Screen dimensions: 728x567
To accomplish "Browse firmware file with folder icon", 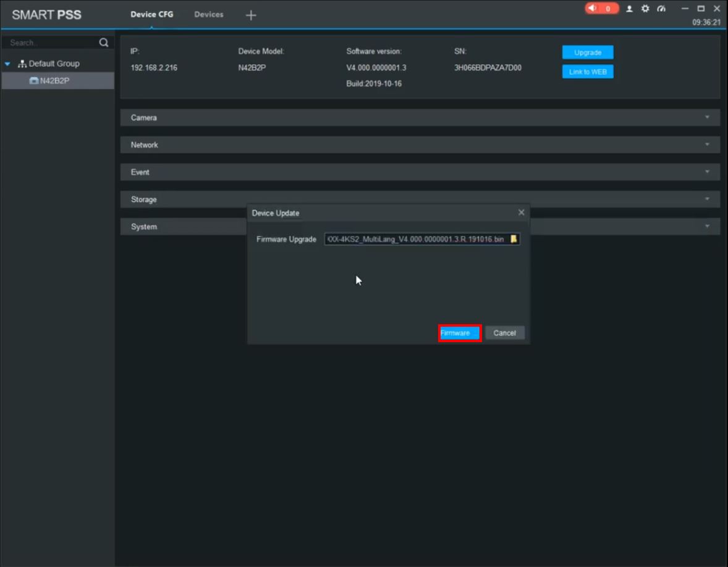I will click(x=514, y=239).
